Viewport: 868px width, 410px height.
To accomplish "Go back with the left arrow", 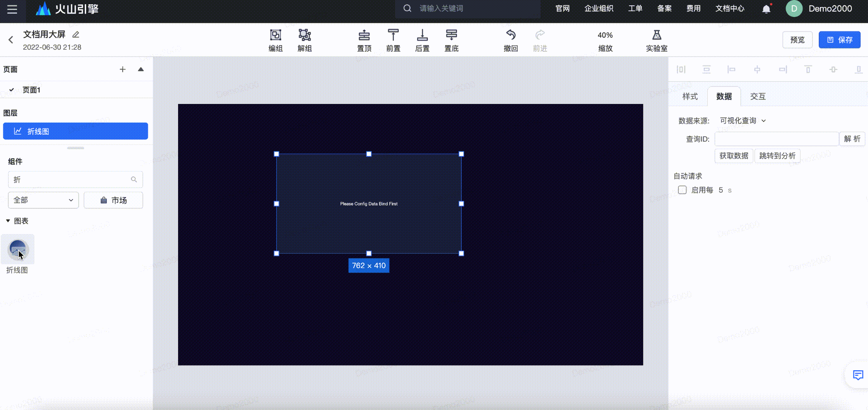I will 11,40.
